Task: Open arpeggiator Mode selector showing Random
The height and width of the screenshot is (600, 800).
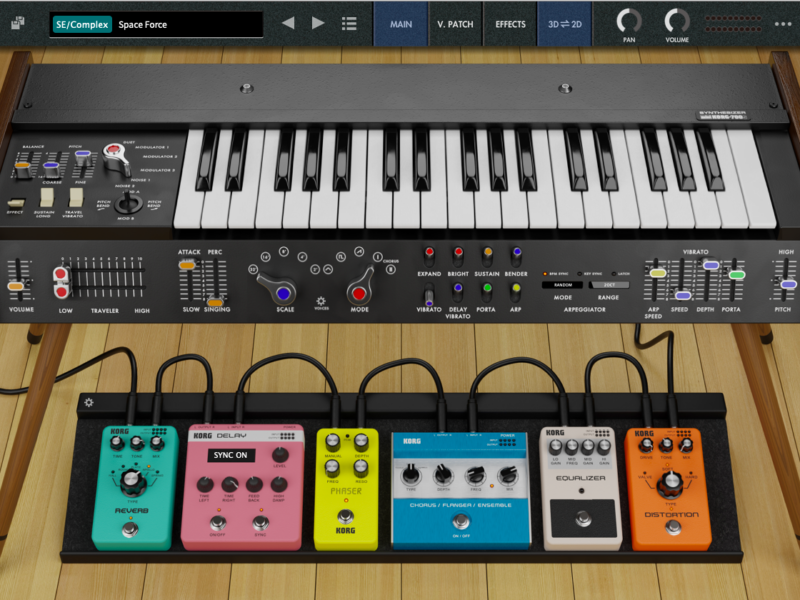Action: pyautogui.click(x=562, y=285)
